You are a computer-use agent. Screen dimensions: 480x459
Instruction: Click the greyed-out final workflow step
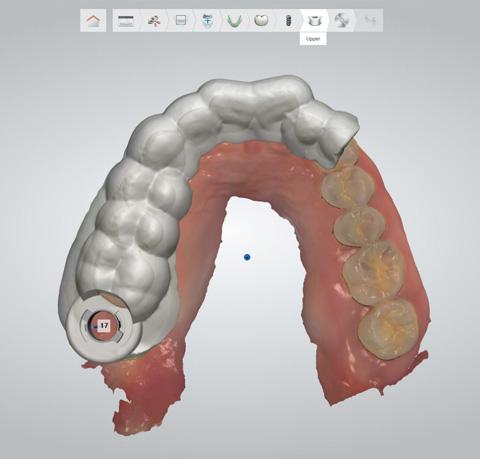[370, 21]
